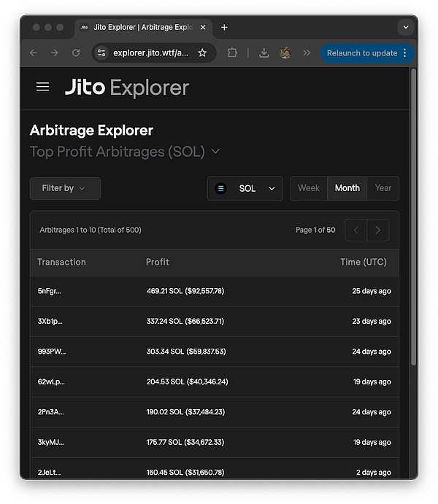Select the Jito Explorer browser tab
The image size is (438, 504).
click(x=143, y=28)
